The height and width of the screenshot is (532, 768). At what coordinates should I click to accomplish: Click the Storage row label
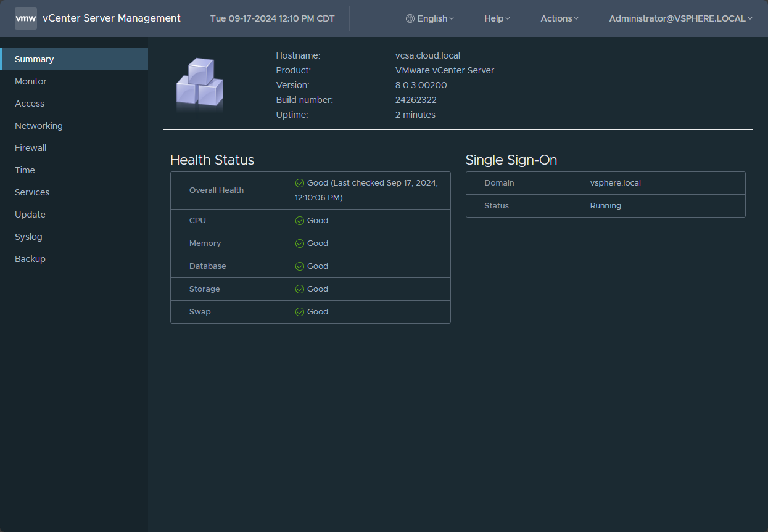coord(205,289)
